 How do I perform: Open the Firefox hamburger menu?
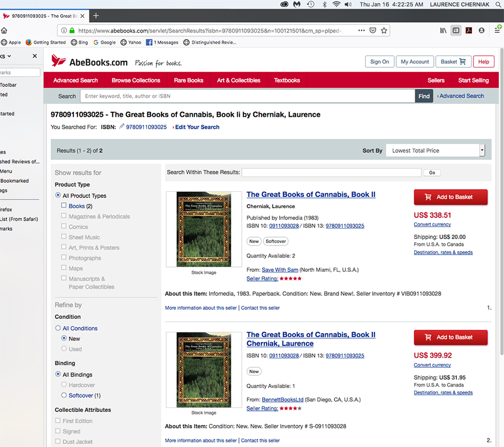tap(497, 30)
